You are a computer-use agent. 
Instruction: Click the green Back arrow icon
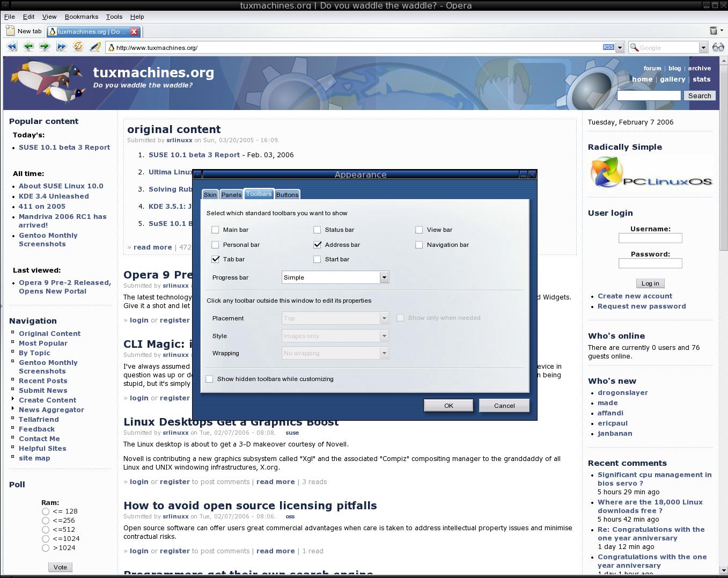[28, 47]
